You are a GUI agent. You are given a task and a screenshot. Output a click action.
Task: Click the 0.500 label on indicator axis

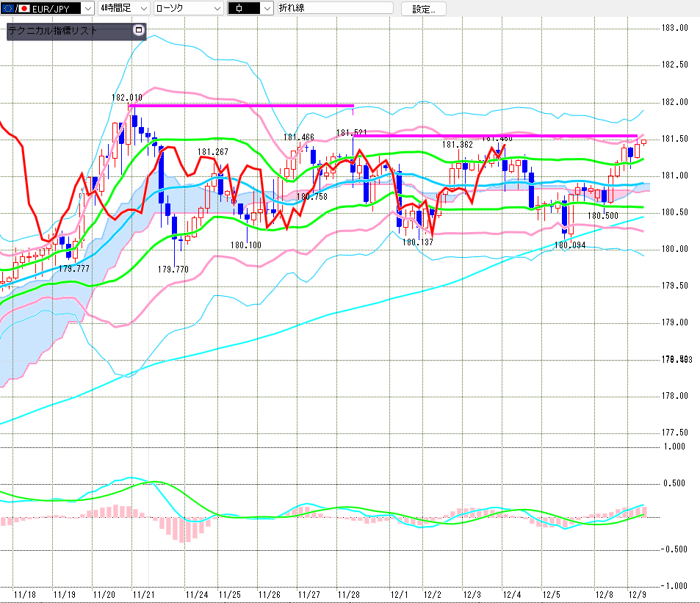click(x=674, y=483)
